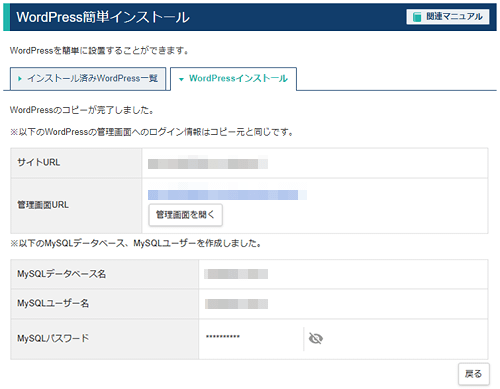Click the MySQLパスワード label
Screen dimensions: 500x389
pos(53,339)
